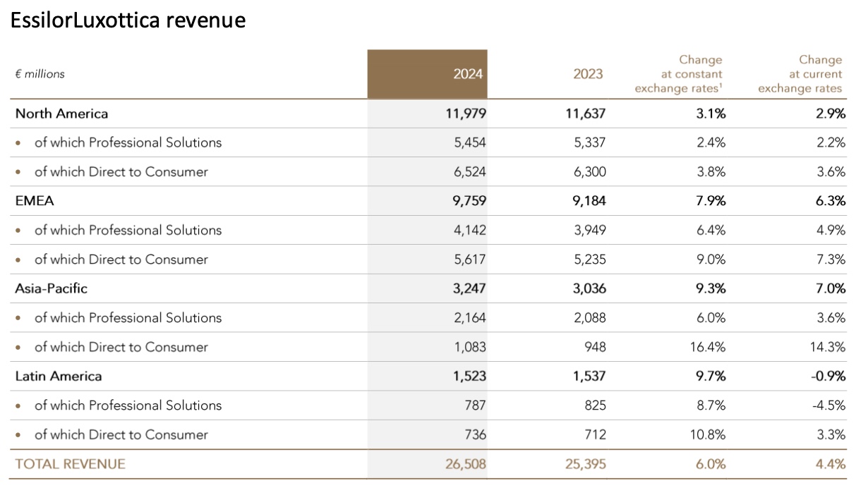868x488 pixels.
Task: Click the 4,142 revenue cell
Action: (471, 230)
